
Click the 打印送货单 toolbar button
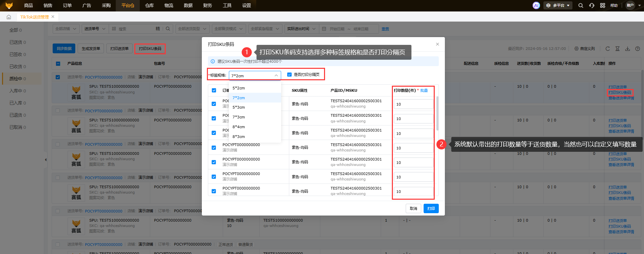119,49
